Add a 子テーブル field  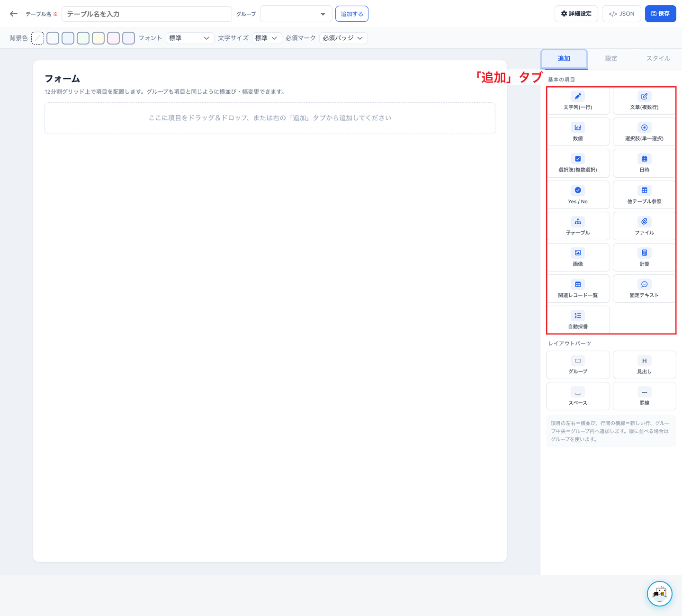coord(578,226)
